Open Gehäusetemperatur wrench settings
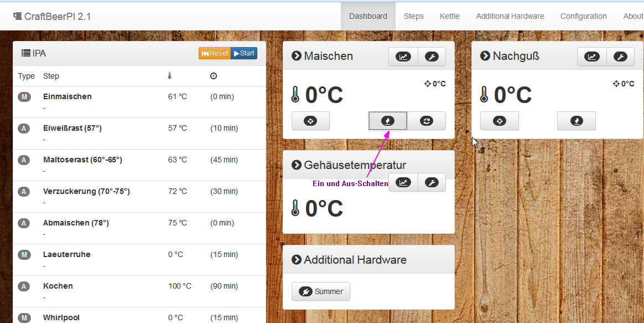Viewport: 644px width, 323px height. click(x=432, y=182)
